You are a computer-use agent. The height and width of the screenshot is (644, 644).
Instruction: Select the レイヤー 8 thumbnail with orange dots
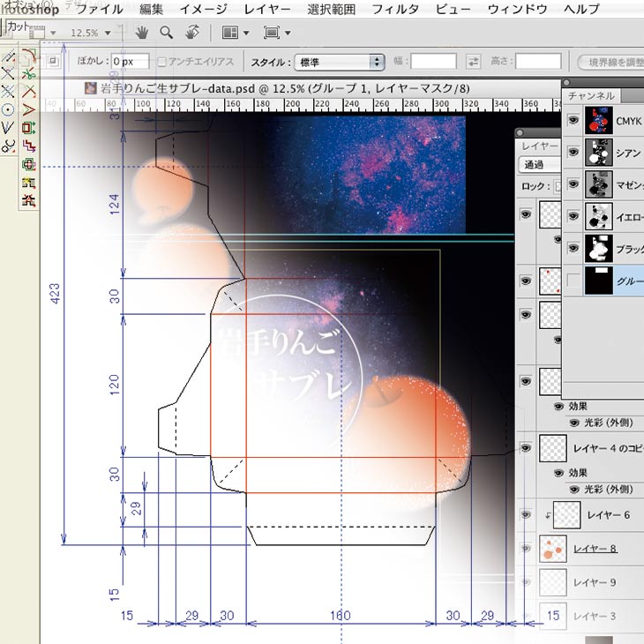click(x=553, y=549)
